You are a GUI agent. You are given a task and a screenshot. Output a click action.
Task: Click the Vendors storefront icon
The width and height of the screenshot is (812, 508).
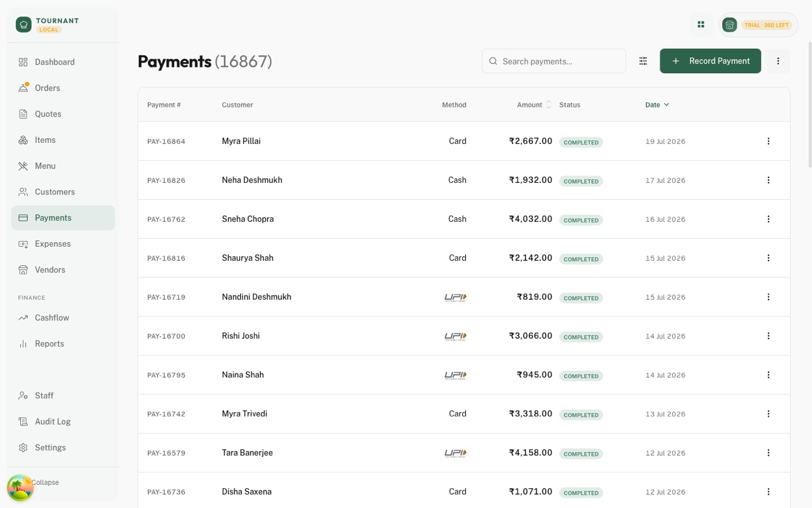pyautogui.click(x=23, y=270)
